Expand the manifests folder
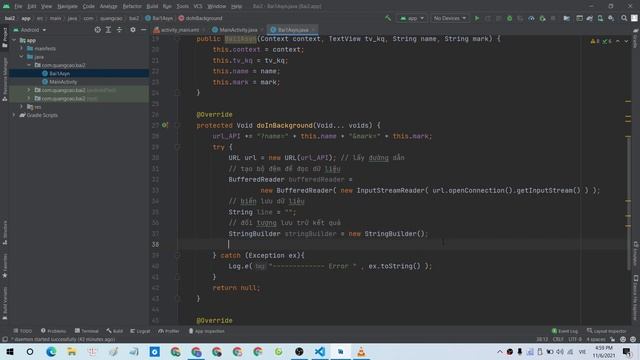 (x=22, y=48)
